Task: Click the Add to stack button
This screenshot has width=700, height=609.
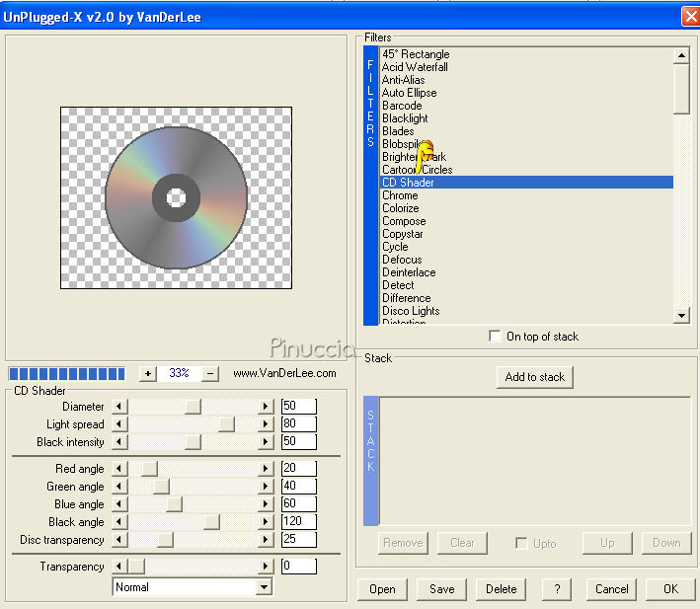Action: pyautogui.click(x=535, y=377)
